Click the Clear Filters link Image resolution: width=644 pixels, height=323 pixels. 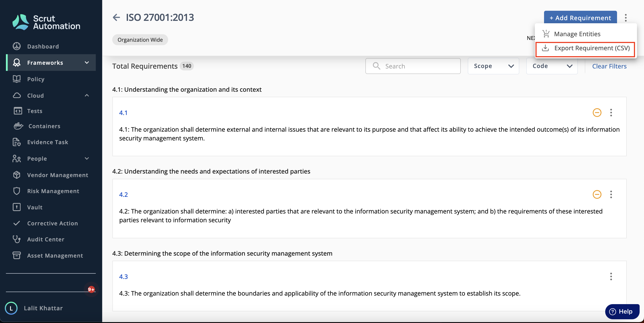point(609,66)
